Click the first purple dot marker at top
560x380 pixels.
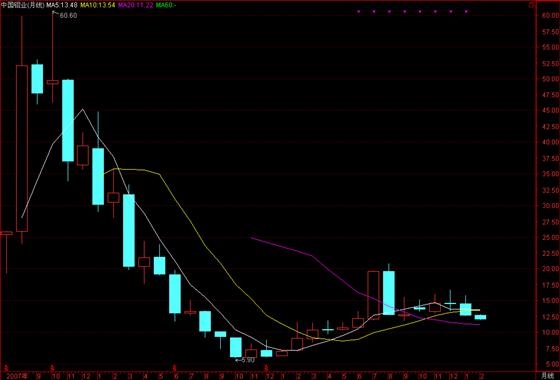coord(358,11)
